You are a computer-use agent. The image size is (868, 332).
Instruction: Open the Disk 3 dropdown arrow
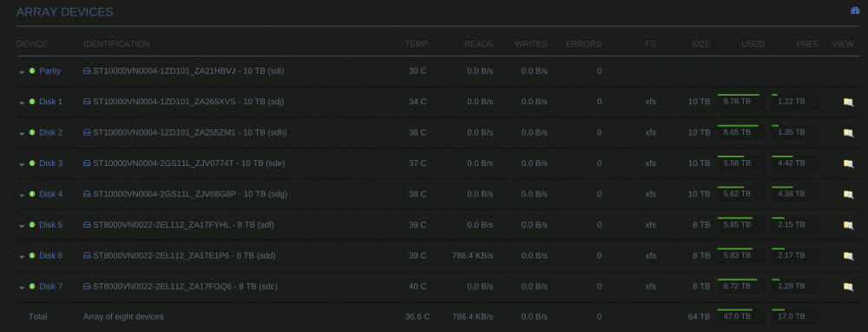(x=22, y=164)
